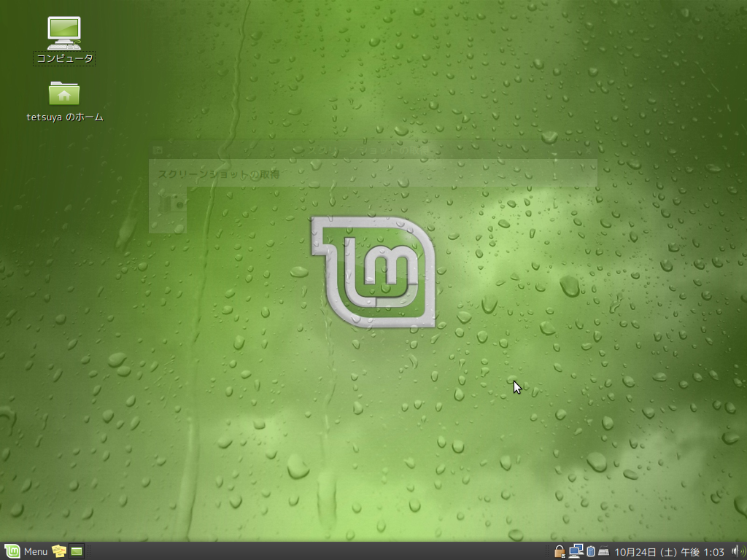Open the network connection tray icon
Screen dimensions: 747x560
pyautogui.click(x=576, y=551)
